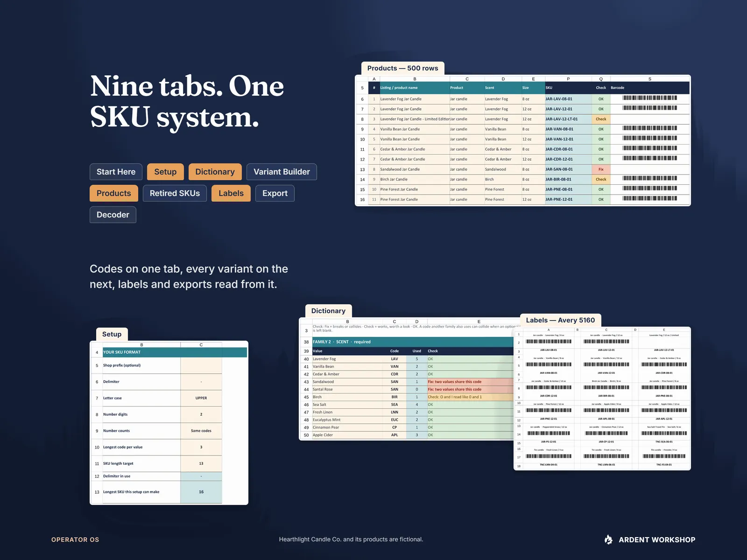Open the Variant Builder tab pill
This screenshot has width=747, height=560.
pyautogui.click(x=282, y=172)
